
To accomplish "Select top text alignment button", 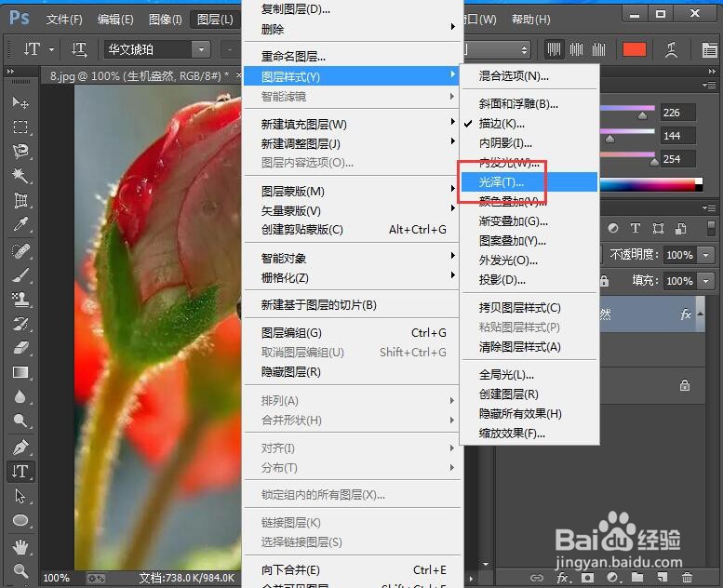I will point(554,49).
